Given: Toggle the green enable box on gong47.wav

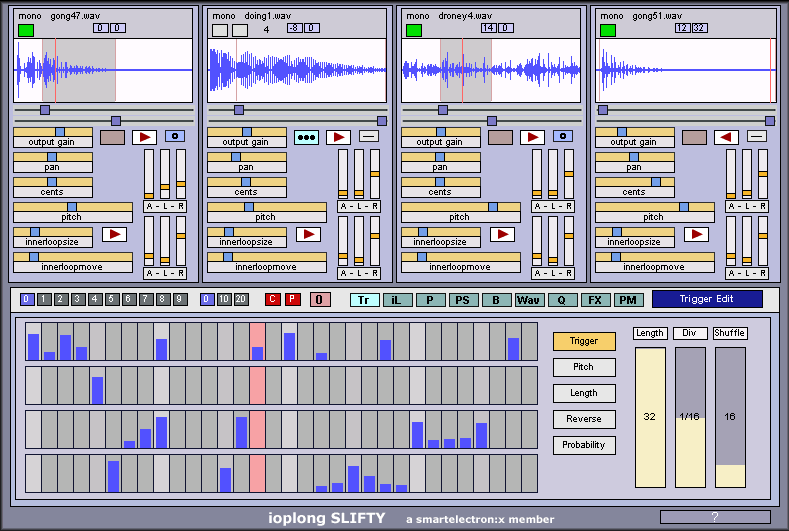Looking at the screenshot, I should (x=25, y=30).
